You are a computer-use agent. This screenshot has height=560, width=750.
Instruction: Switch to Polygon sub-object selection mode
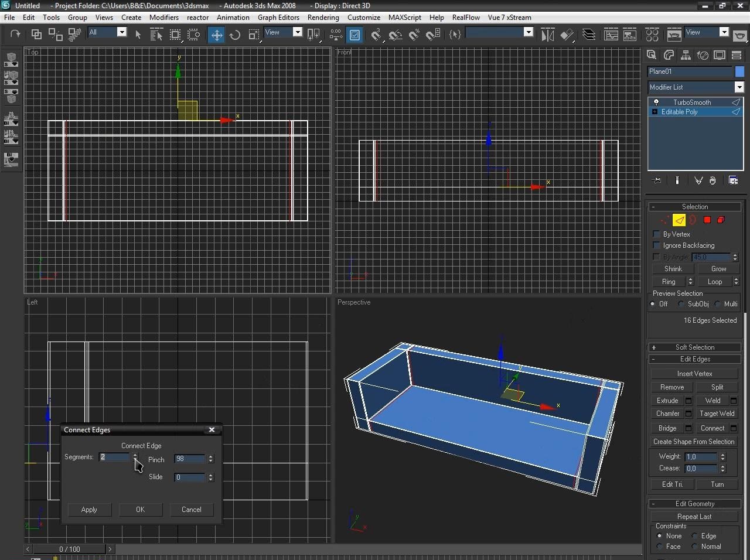(x=707, y=220)
